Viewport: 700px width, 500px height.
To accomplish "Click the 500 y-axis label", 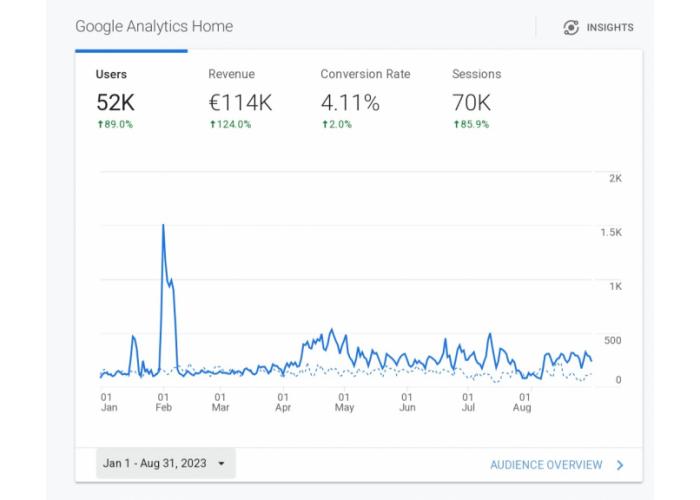I will pyautogui.click(x=612, y=341).
